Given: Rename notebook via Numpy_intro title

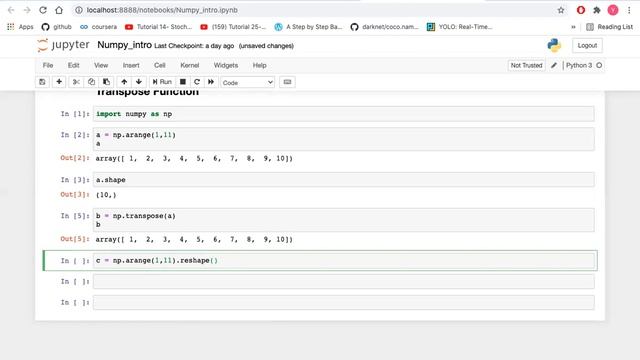Looking at the screenshot, I should [124, 45].
